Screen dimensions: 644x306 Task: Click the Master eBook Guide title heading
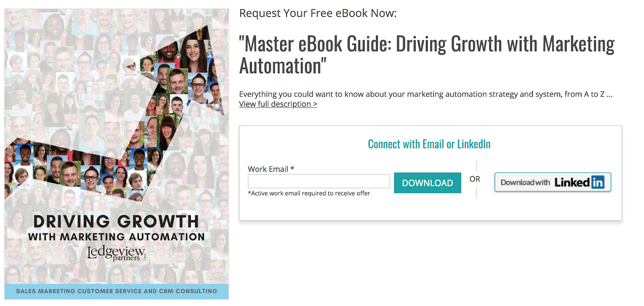point(427,55)
